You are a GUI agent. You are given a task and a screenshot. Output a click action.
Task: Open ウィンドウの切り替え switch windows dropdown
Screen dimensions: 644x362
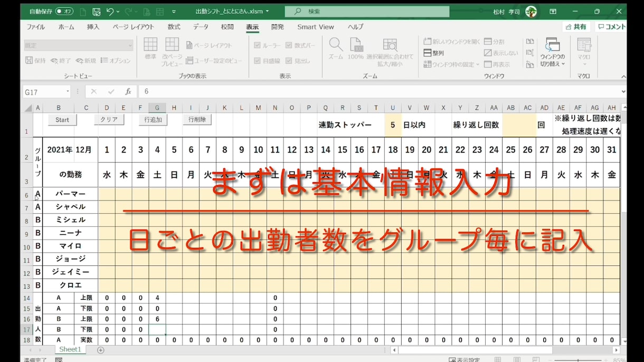pyautogui.click(x=553, y=52)
